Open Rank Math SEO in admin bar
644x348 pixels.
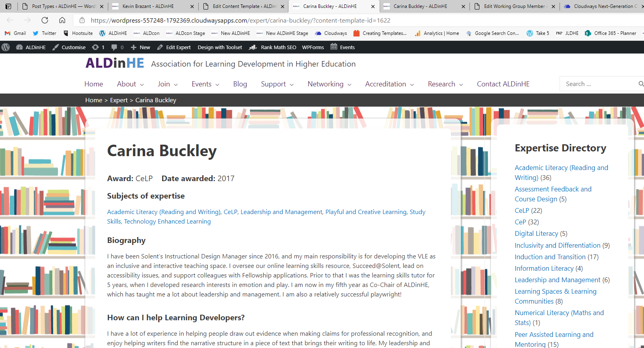tap(272, 47)
